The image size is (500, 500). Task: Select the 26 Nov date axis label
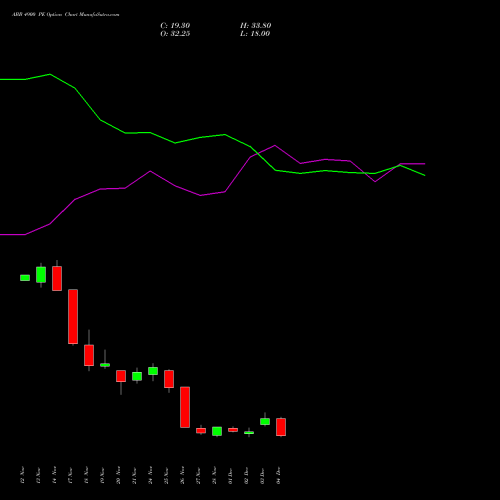(x=182, y=475)
